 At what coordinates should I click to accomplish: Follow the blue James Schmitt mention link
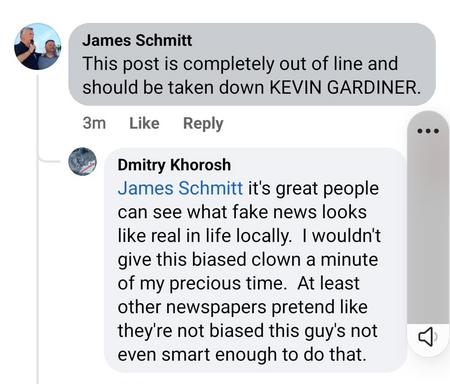(x=180, y=188)
